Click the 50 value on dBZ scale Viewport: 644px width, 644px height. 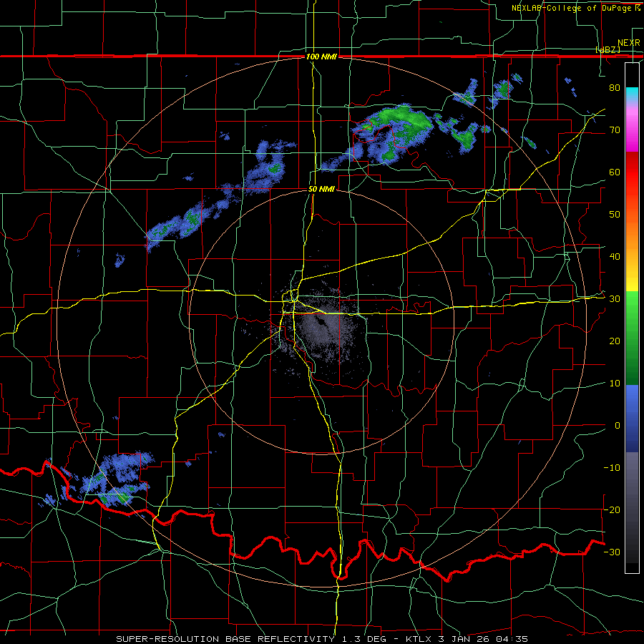coord(615,215)
